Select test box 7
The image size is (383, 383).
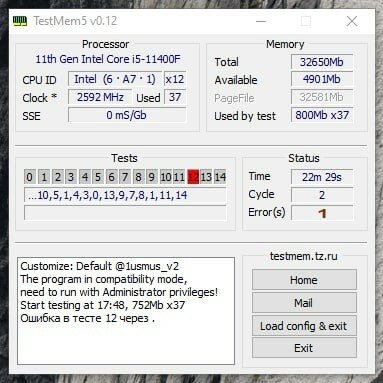click(x=125, y=177)
